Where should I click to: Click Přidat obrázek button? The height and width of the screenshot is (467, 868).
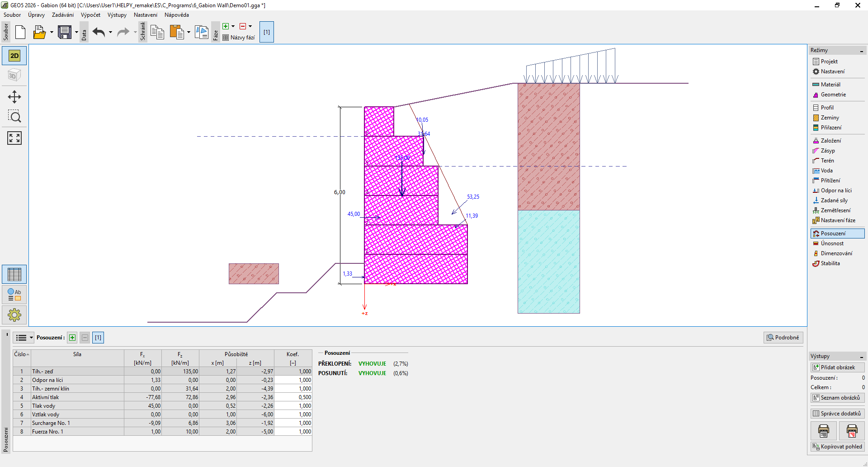[x=837, y=367]
